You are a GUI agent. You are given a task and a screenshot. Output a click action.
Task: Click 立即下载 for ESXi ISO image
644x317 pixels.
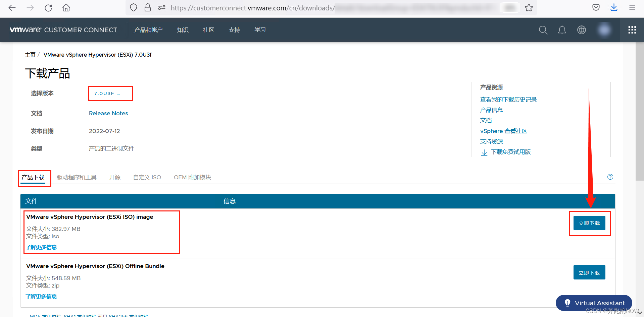[589, 223]
